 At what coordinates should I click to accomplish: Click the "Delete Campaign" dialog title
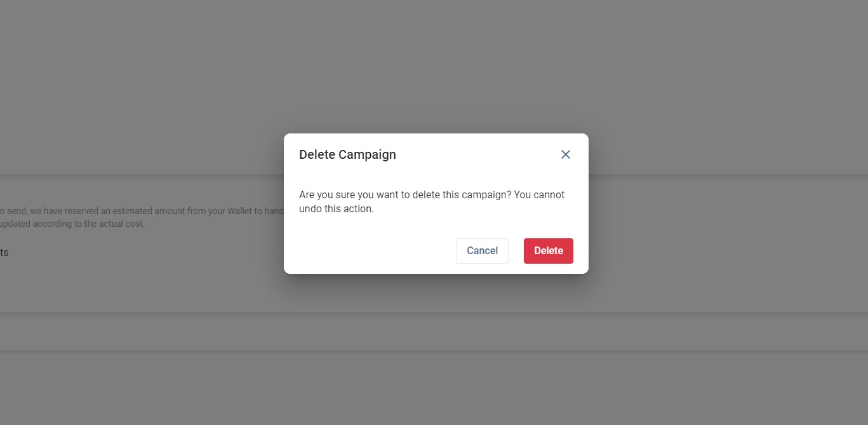(347, 154)
